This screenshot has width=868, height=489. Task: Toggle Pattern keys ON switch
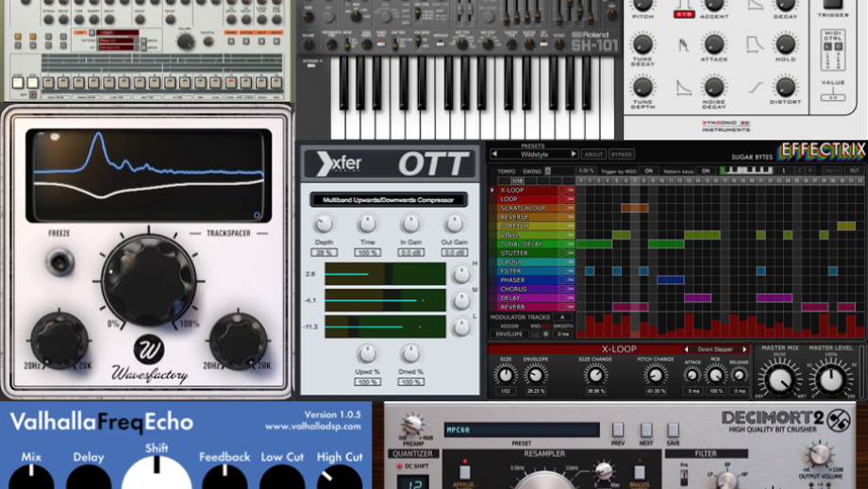coord(706,171)
